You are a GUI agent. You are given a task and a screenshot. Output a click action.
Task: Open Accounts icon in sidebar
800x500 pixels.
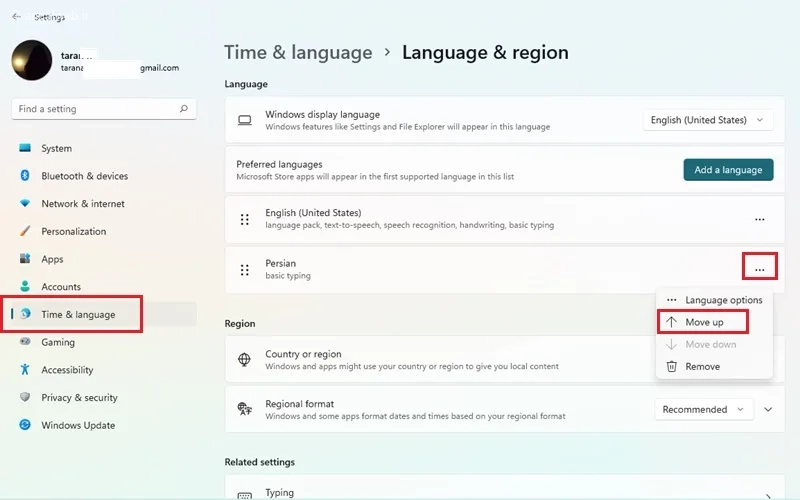pyautogui.click(x=24, y=286)
